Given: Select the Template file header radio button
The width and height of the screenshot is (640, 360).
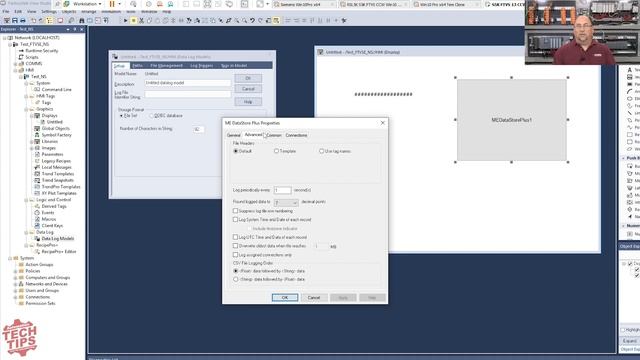Looking at the screenshot, I should click(276, 151).
